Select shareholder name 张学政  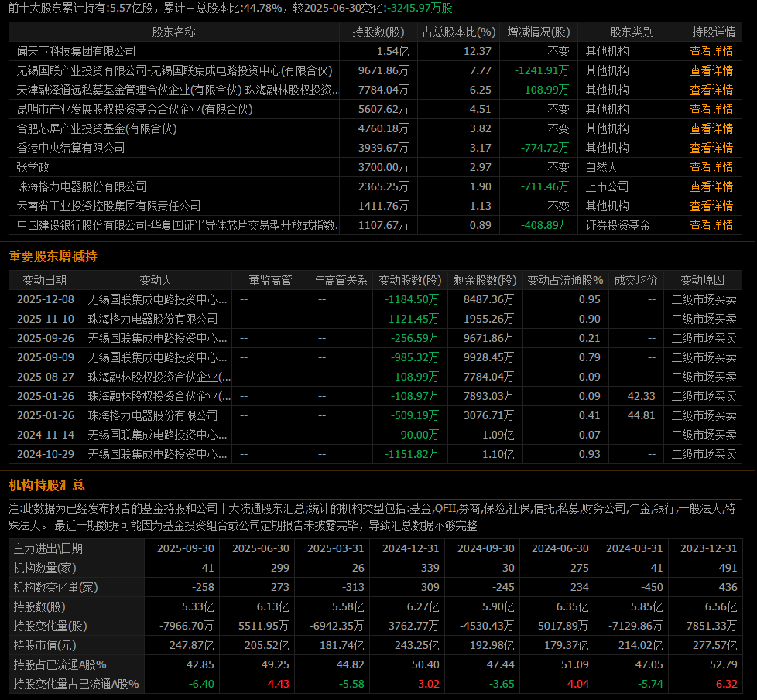tap(33, 167)
